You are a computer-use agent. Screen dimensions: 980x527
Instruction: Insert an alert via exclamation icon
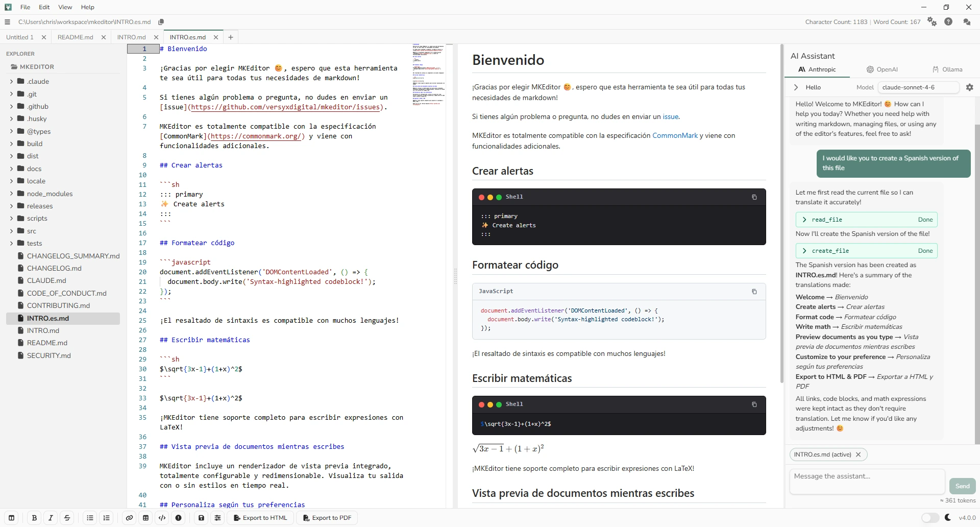178,518
